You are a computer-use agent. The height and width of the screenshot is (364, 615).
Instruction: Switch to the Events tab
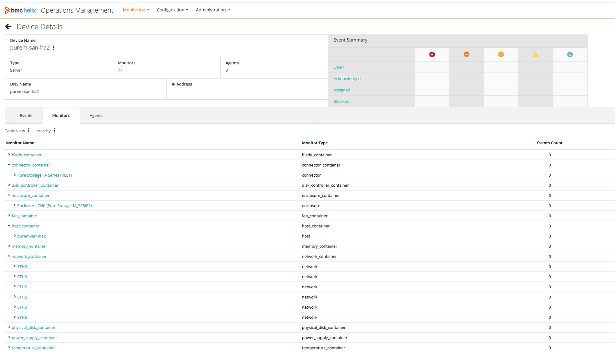point(26,115)
